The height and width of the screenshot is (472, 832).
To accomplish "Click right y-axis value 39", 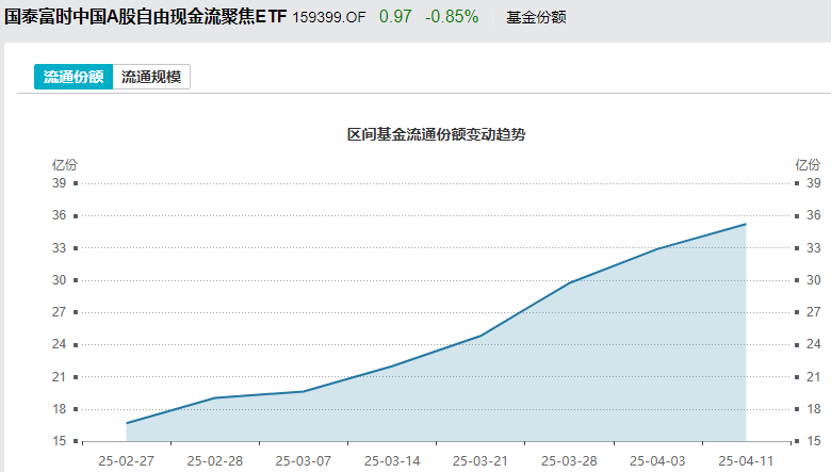I will point(813,183).
